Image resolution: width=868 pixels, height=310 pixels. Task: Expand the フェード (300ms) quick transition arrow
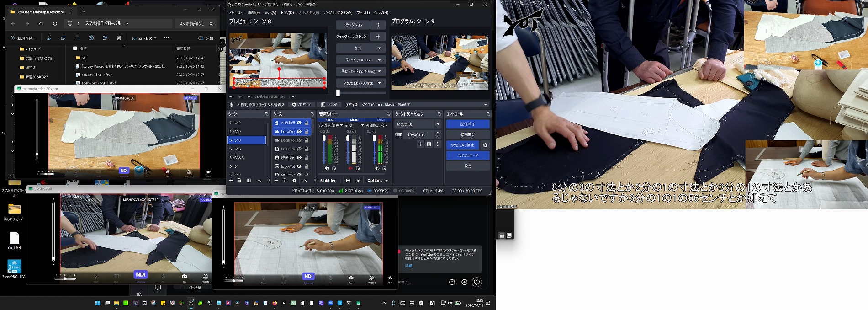coord(379,60)
